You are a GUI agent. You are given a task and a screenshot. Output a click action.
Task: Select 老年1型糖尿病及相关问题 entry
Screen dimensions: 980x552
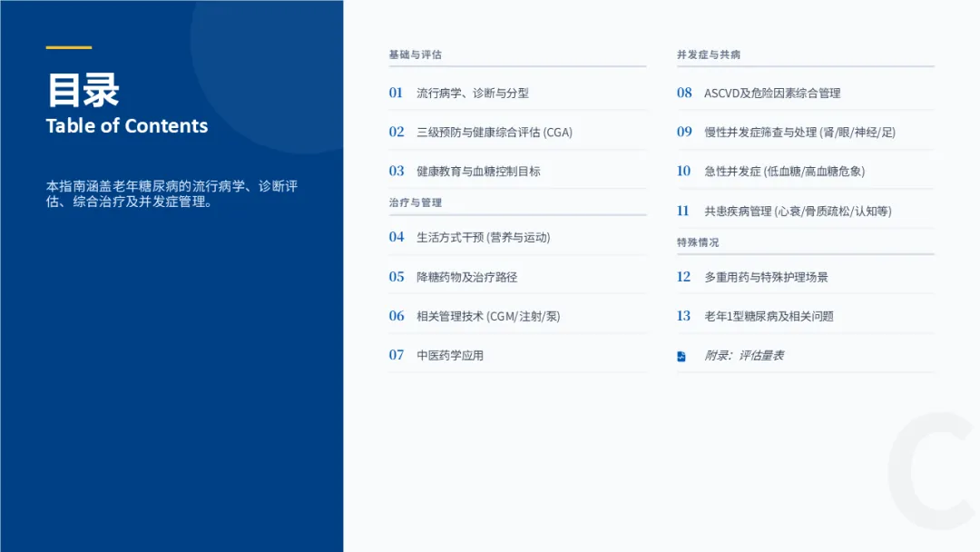point(805,316)
